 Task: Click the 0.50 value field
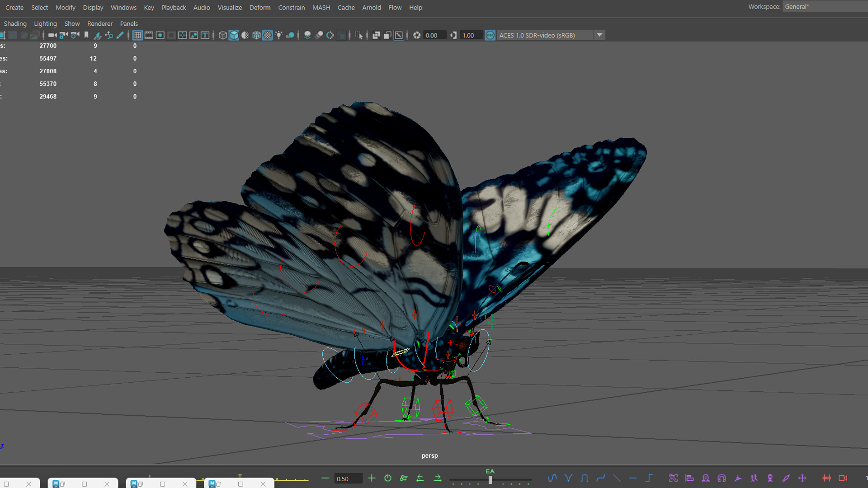pyautogui.click(x=348, y=479)
